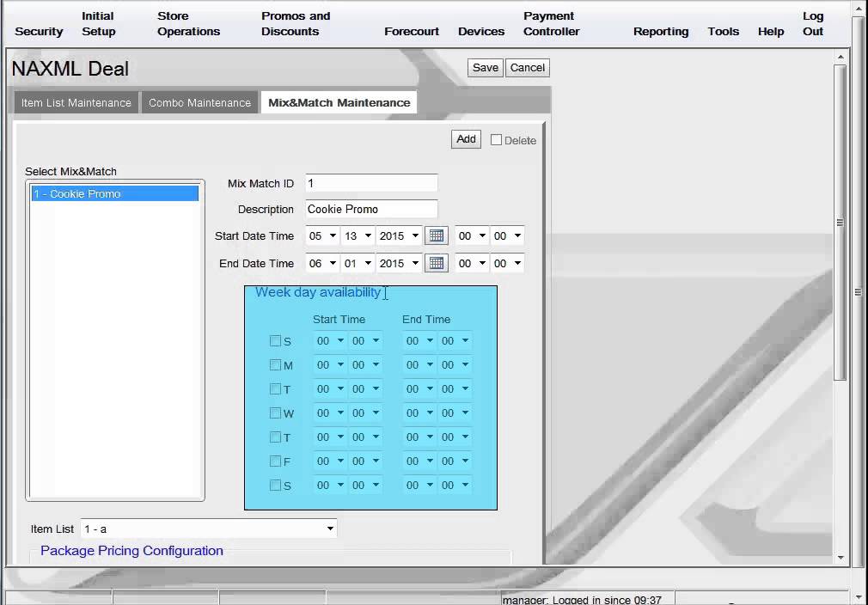
Task: Open Friday End Time minute dropdown
Action: coord(455,461)
